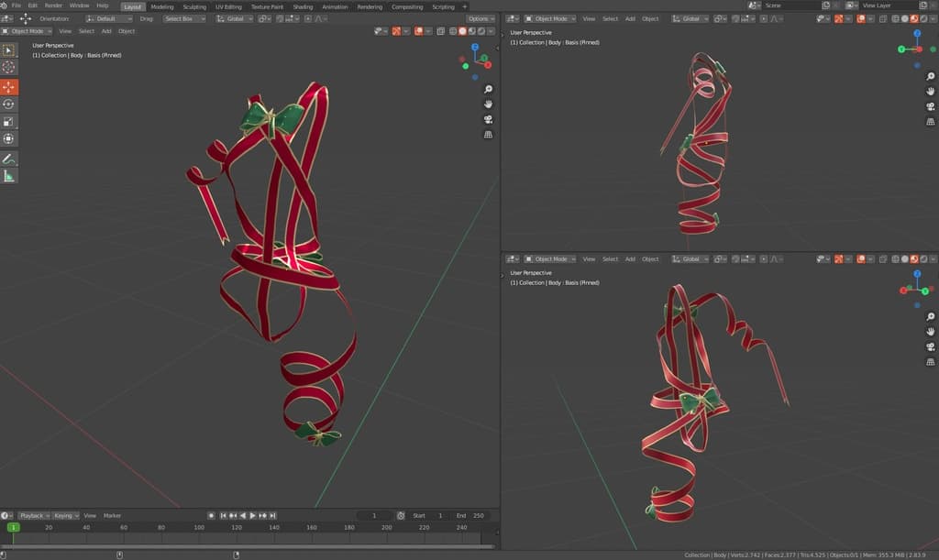Switch main viewport to orthographic/perspective grid icon
This screenshot has width=939, height=560.
tap(488, 135)
